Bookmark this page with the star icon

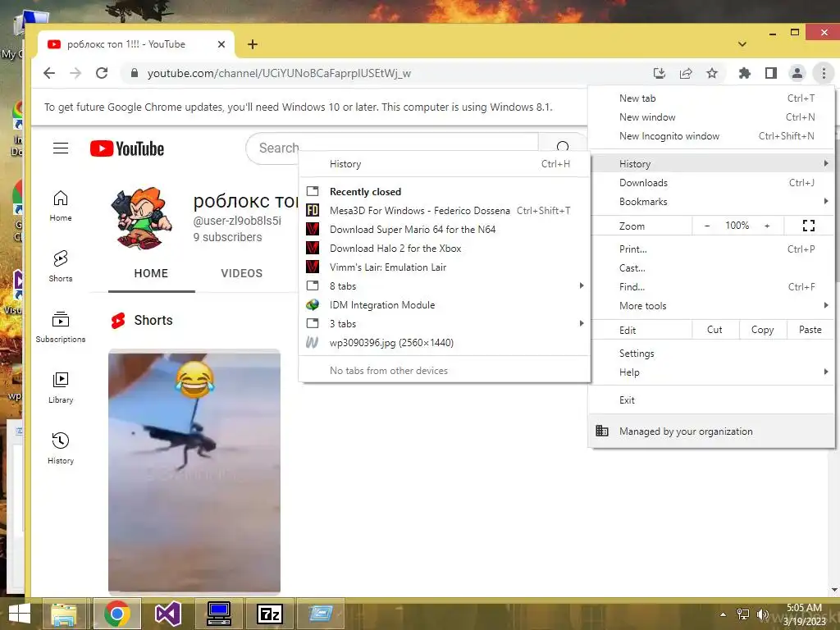712,73
